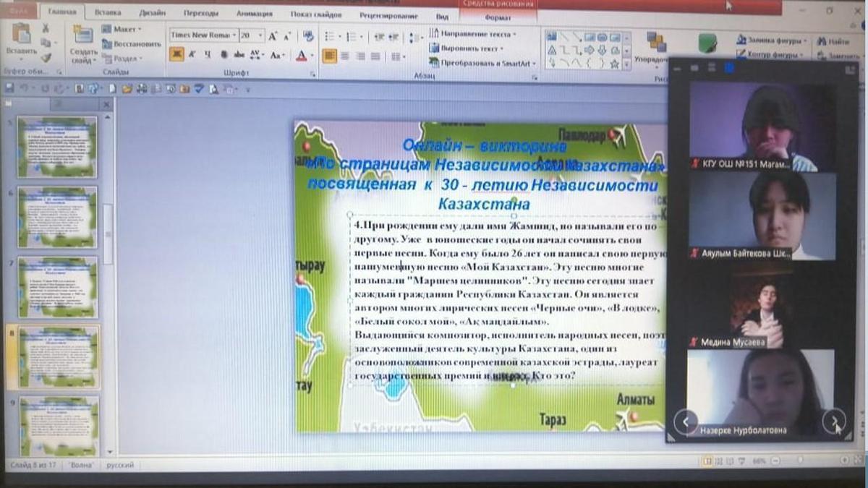Toggle italic text formatting
868x488 pixels.
192,55
